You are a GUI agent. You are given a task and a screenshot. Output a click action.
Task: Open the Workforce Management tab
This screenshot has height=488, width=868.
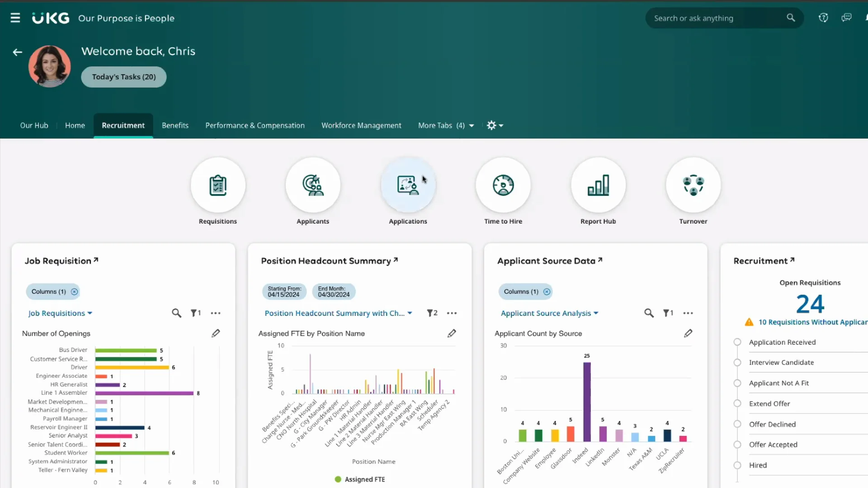(361, 125)
